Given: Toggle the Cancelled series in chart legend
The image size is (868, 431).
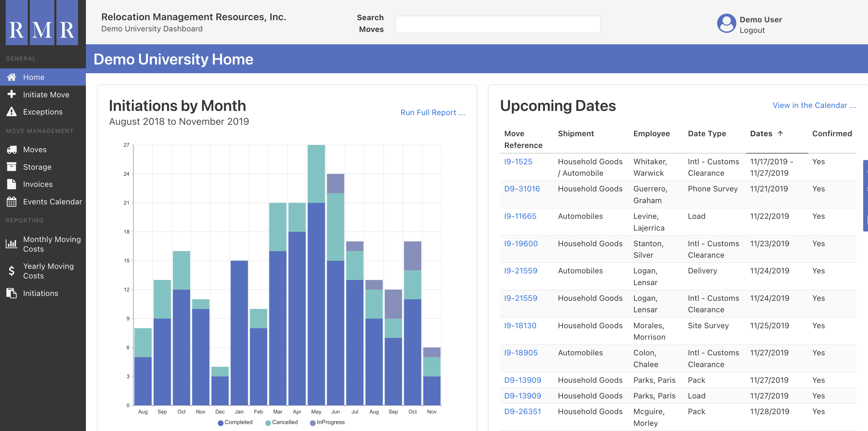Looking at the screenshot, I should pyautogui.click(x=282, y=422).
